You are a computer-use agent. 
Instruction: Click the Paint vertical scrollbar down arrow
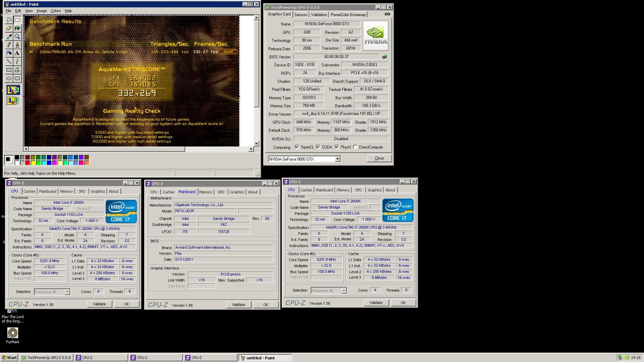(x=256, y=144)
